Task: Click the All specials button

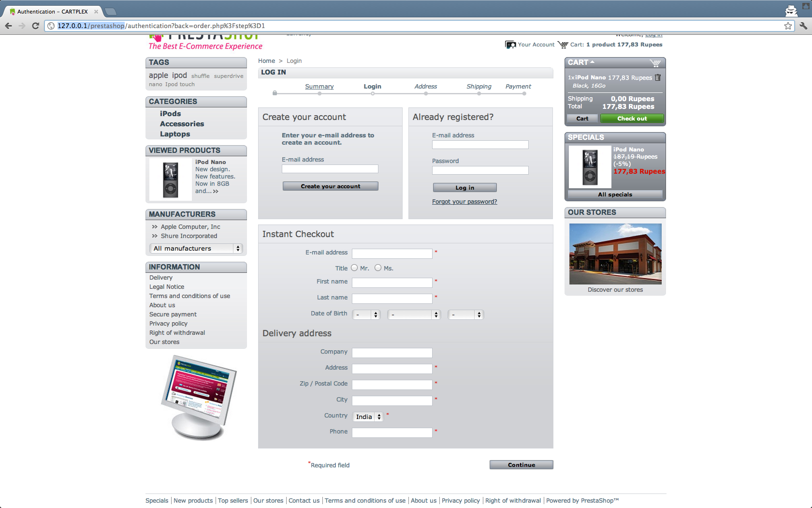Action: (x=615, y=194)
